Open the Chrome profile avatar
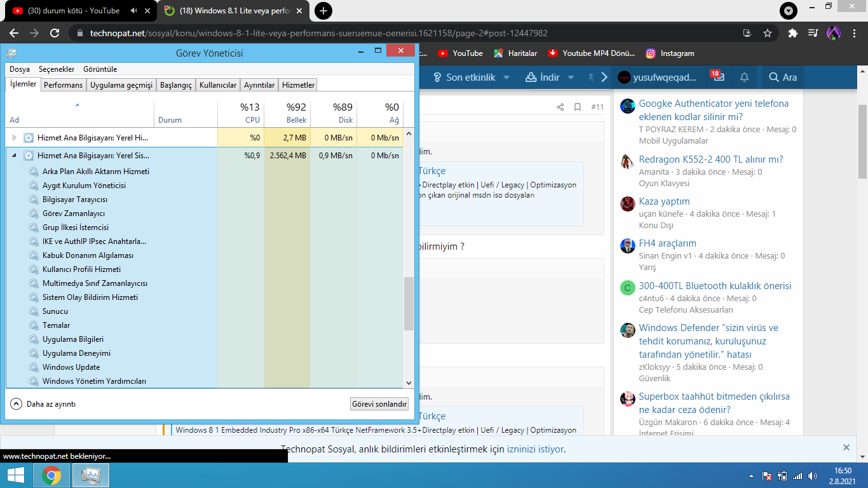The width and height of the screenshot is (868, 488). pos(834,33)
